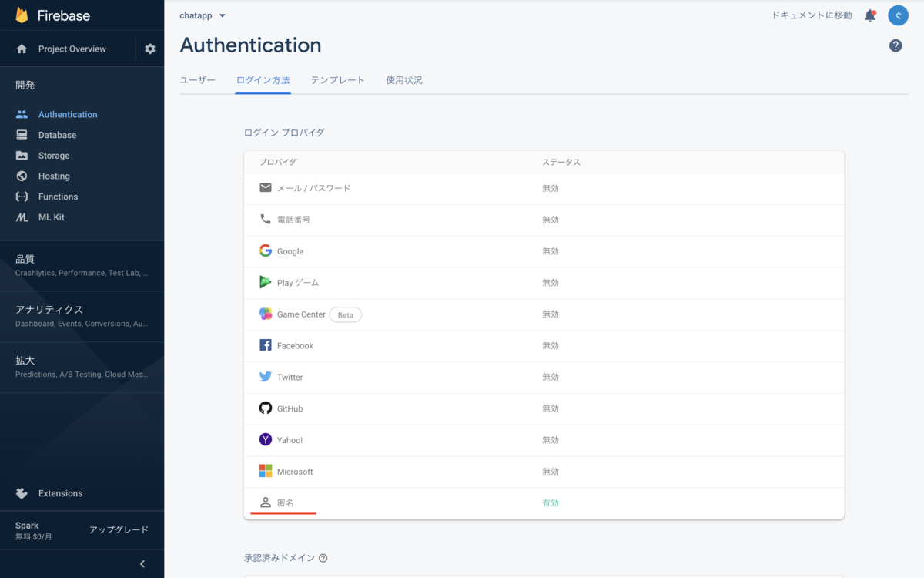Screen dimensions: 924x578
Task: Click help icon beside 承認済みドメイン
Action: pyautogui.click(x=323, y=558)
